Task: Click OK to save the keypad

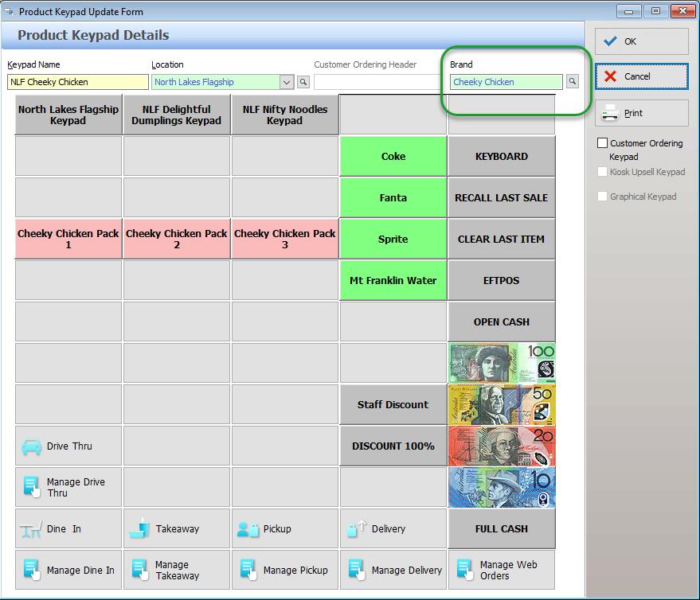Action: [641, 41]
